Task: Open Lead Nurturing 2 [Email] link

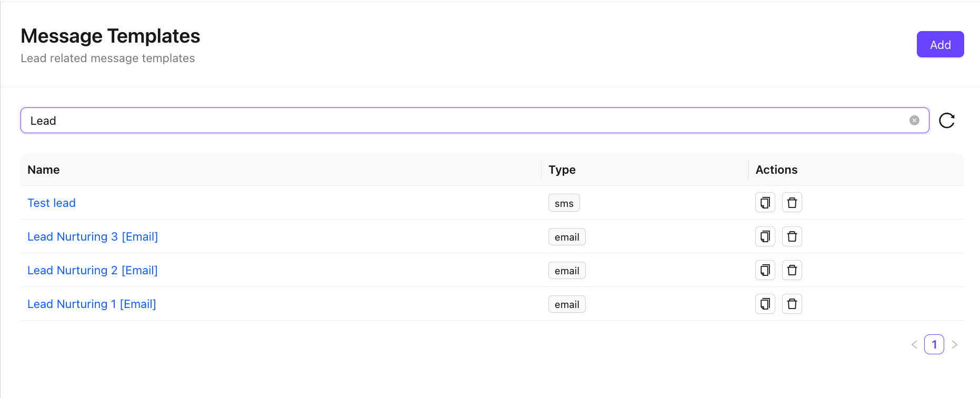Action: click(93, 271)
